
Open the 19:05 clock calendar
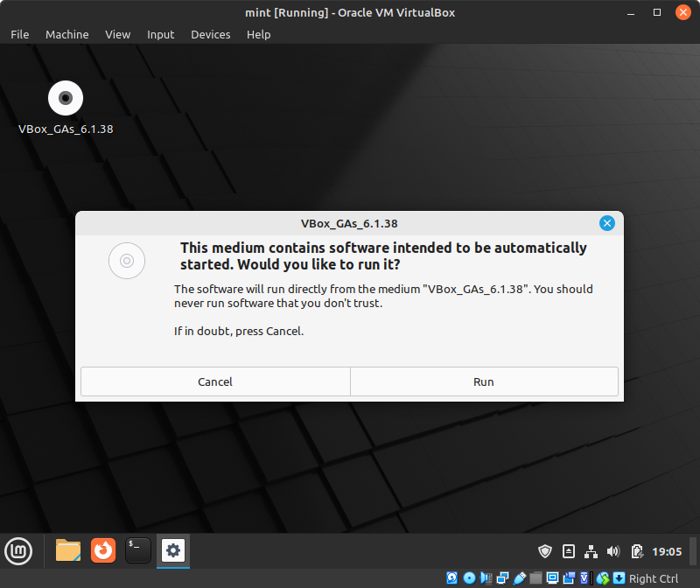(667, 552)
